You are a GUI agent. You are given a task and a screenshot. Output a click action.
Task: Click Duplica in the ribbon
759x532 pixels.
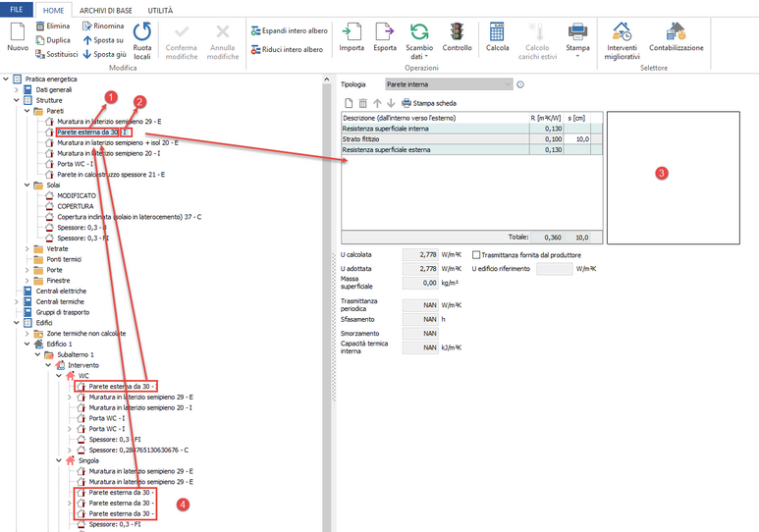click(53, 40)
